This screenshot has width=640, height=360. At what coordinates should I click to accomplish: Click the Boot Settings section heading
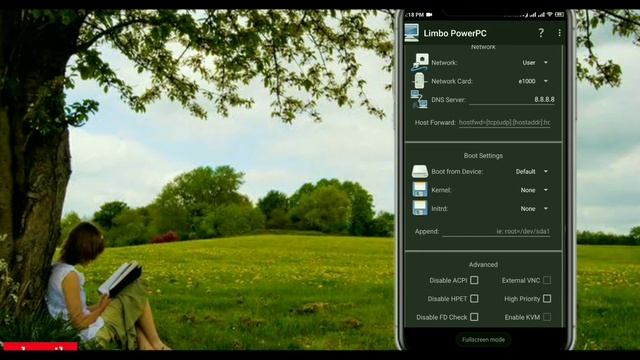[483, 156]
